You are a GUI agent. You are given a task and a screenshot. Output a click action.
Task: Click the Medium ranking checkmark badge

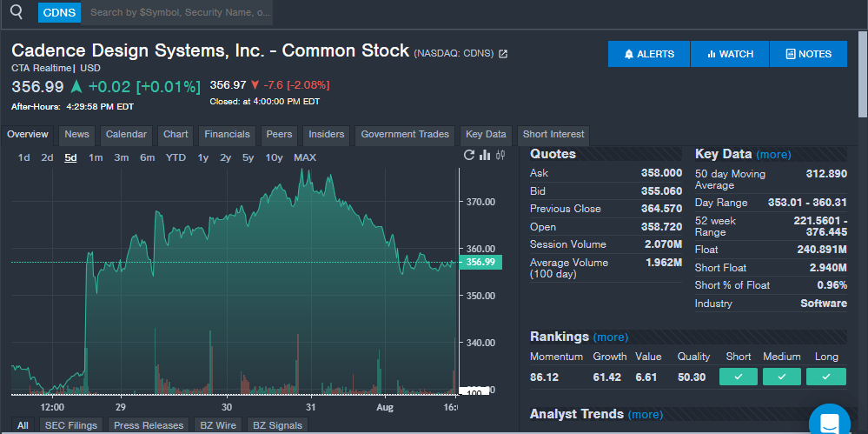click(x=782, y=377)
